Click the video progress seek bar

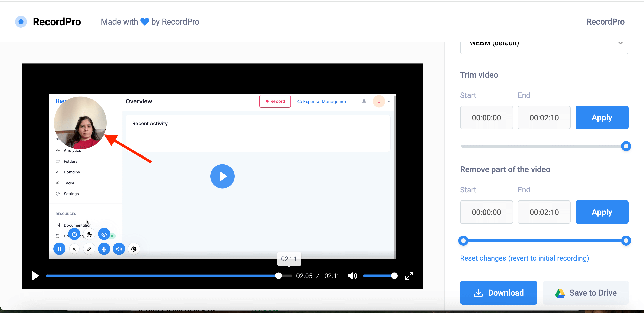[x=162, y=276]
